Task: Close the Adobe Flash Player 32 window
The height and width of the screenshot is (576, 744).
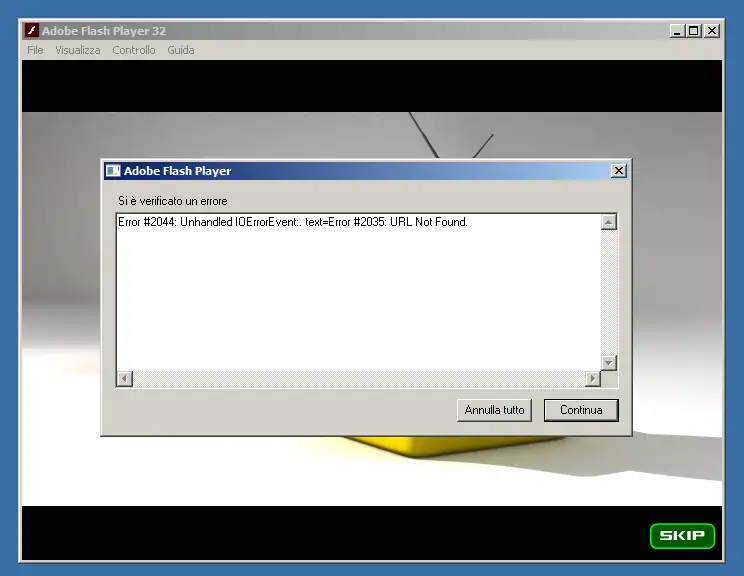Action: point(712,31)
